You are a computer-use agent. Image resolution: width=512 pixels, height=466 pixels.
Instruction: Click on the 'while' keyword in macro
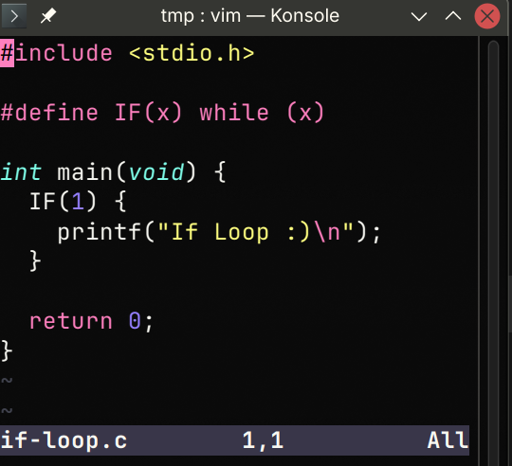click(234, 112)
